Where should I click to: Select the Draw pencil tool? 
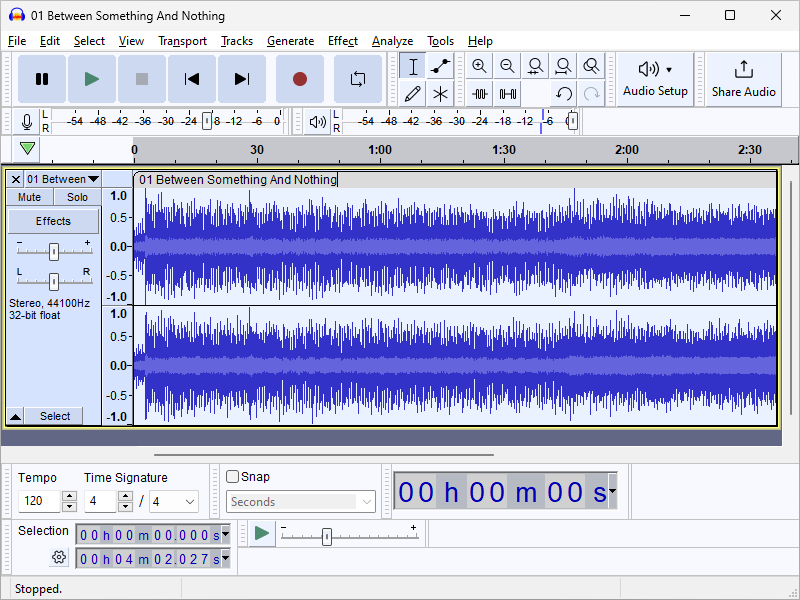click(412, 94)
